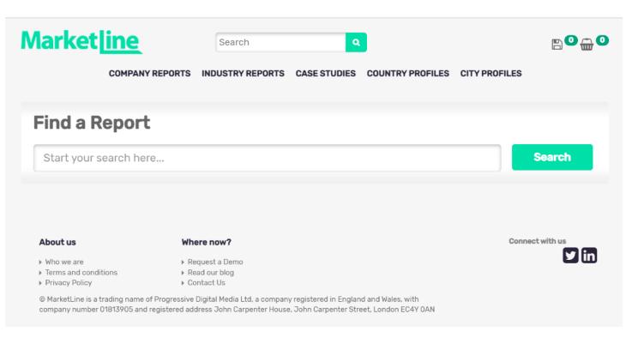
Task: Click the MarketLine logo
Action: tap(81, 41)
